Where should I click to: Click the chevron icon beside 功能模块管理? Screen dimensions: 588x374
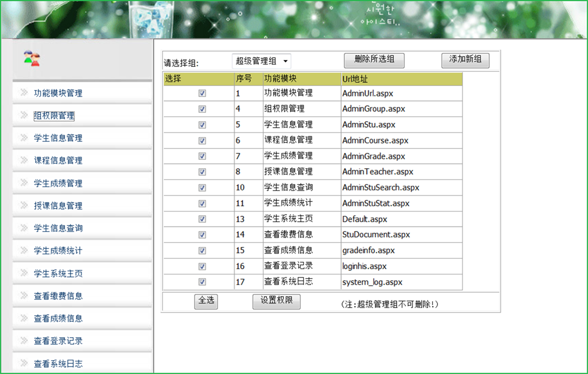[x=24, y=92]
